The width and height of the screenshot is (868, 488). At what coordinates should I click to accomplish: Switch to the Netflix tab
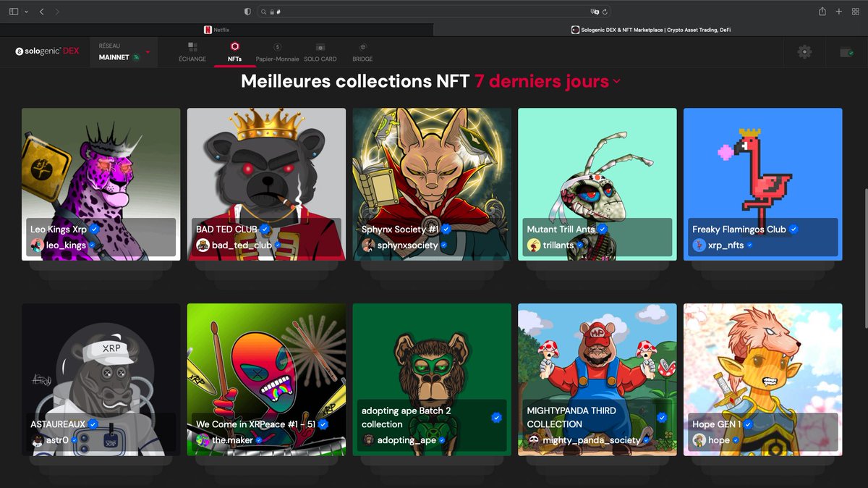216,30
